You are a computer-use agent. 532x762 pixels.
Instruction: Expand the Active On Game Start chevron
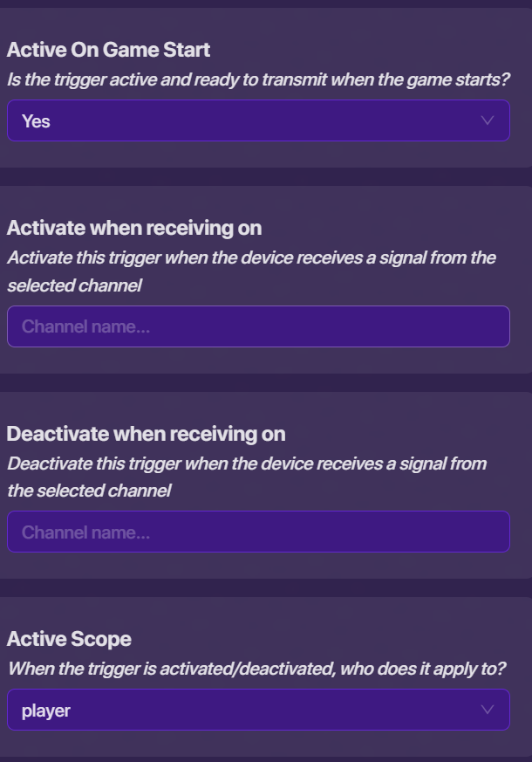487,120
